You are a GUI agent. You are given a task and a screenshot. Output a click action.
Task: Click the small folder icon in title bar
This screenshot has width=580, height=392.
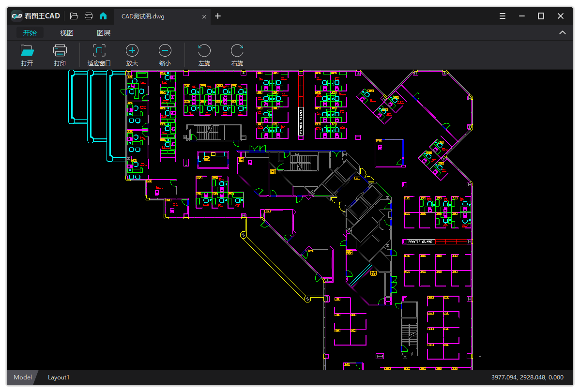74,16
